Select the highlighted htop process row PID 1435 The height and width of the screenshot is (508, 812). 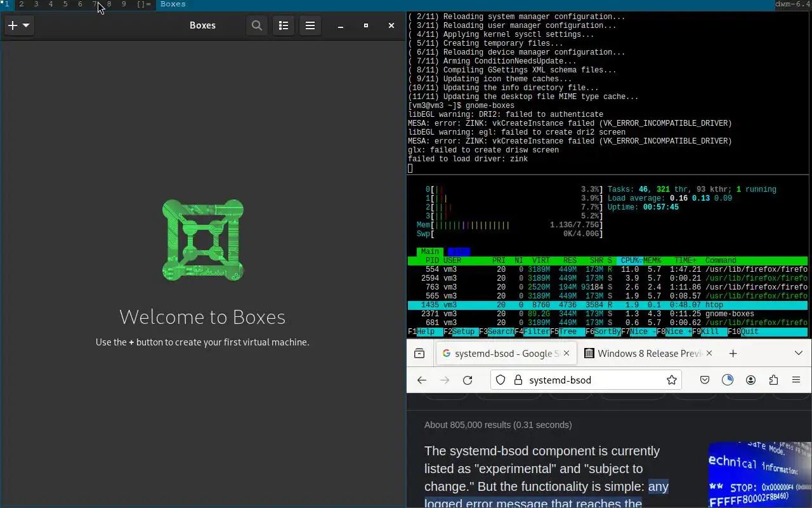[608, 305]
